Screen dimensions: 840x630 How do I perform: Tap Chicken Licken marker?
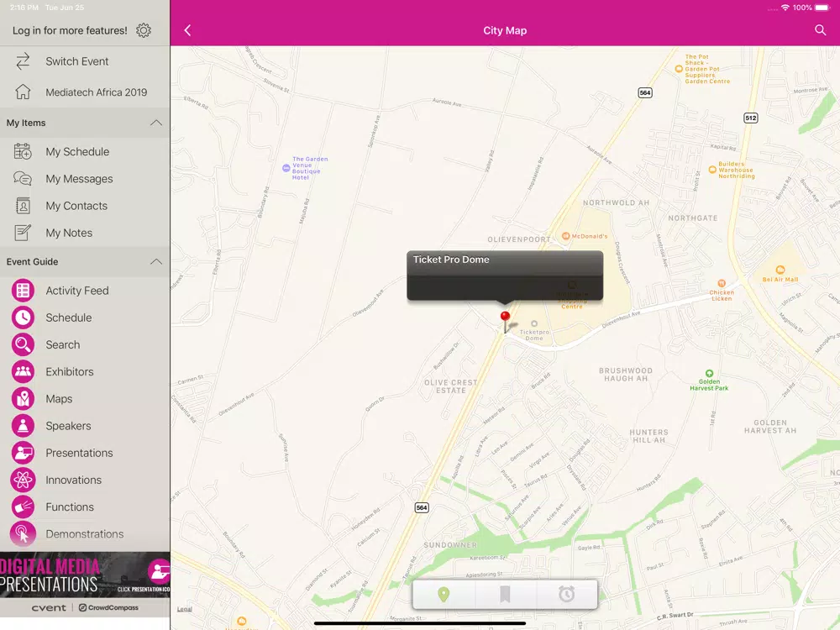722,283
